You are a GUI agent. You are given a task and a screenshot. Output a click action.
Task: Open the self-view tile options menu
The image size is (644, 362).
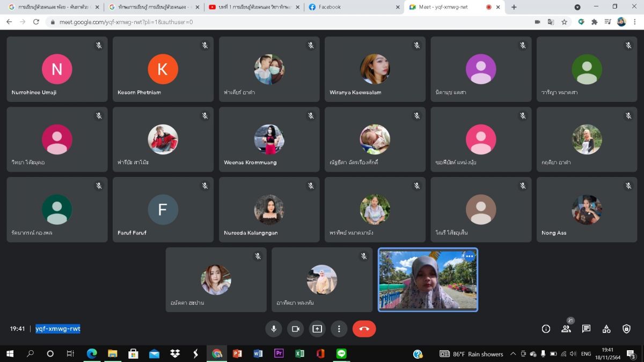470,256
